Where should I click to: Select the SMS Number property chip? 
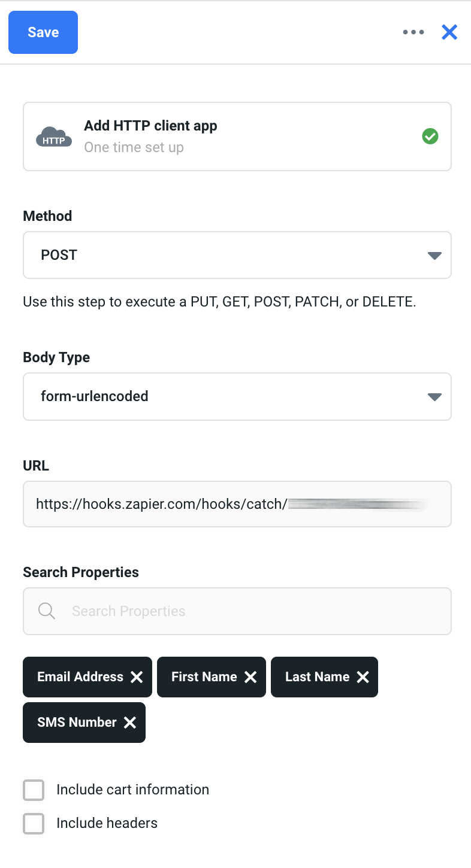(x=77, y=723)
